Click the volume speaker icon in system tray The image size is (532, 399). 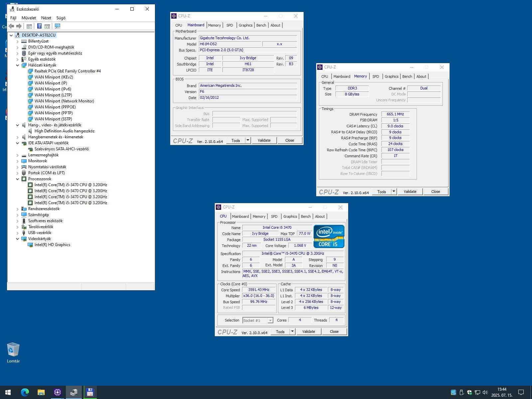pos(485,392)
